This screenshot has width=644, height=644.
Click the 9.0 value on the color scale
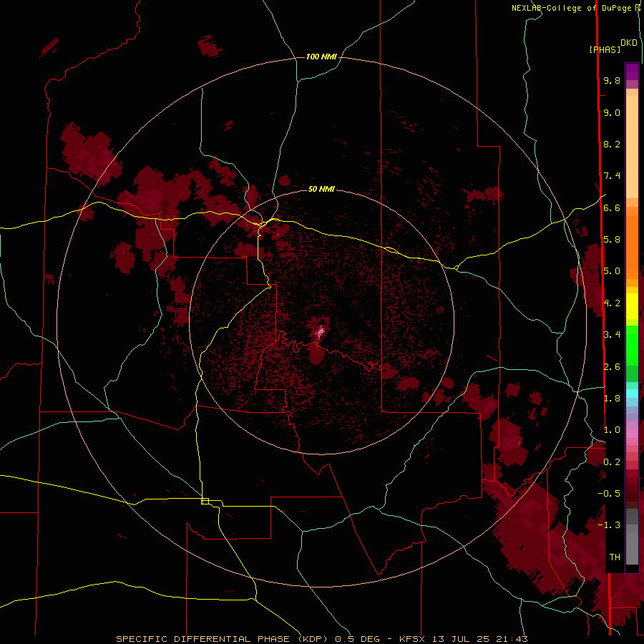[x=612, y=113]
